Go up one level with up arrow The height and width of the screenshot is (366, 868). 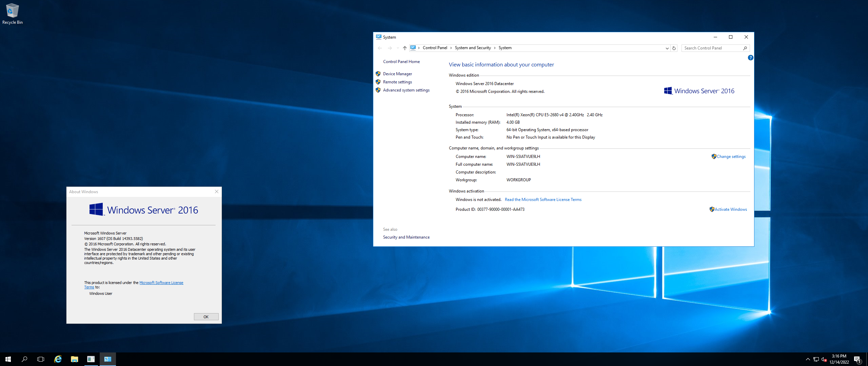click(405, 48)
